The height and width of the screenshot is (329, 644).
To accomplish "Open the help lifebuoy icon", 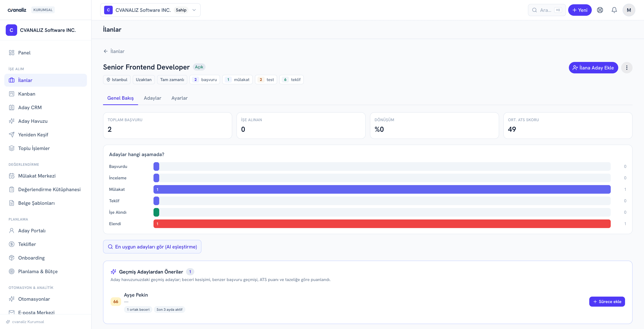I will click(600, 10).
